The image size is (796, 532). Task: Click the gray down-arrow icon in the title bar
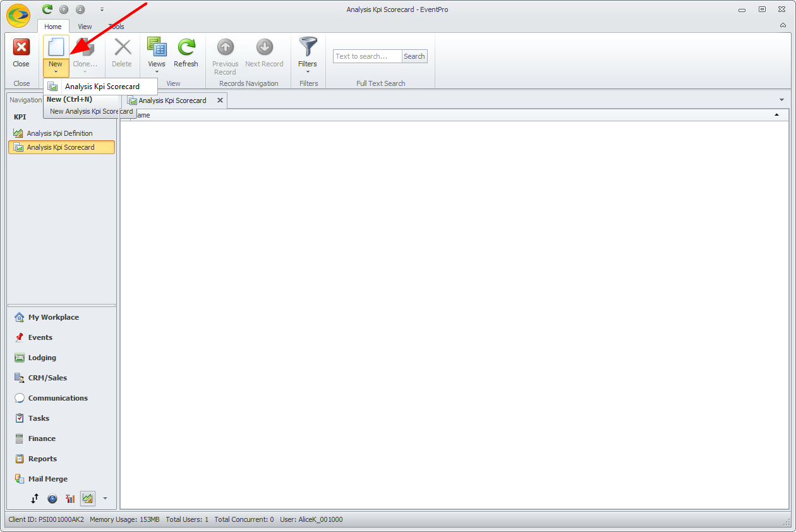pos(80,9)
